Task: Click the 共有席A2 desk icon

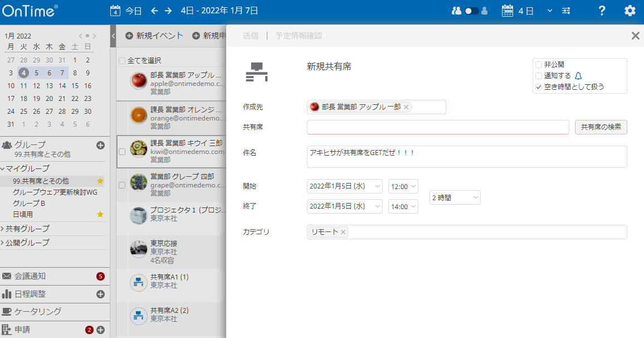Action: [x=138, y=316]
